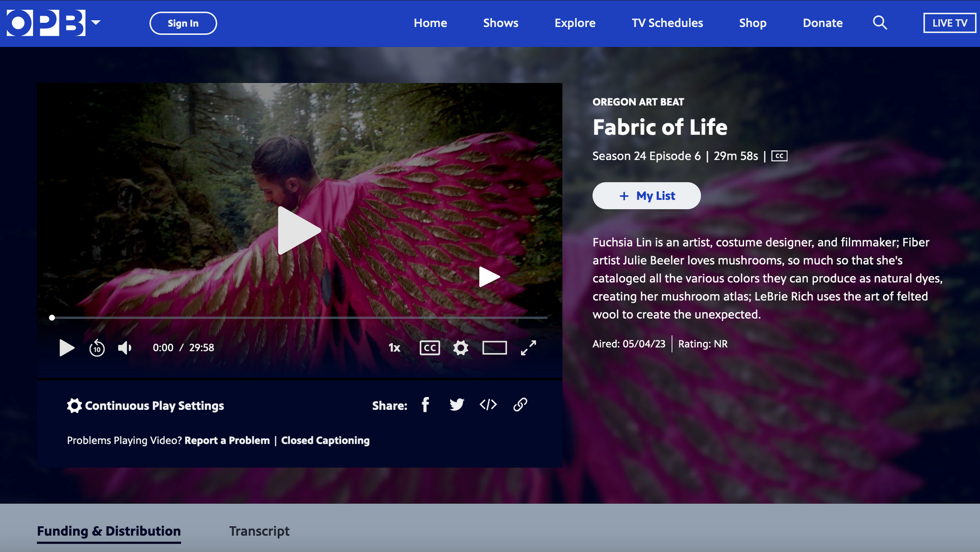Viewport: 980px width, 552px height.
Task: Click the video progress bar track
Action: click(299, 318)
